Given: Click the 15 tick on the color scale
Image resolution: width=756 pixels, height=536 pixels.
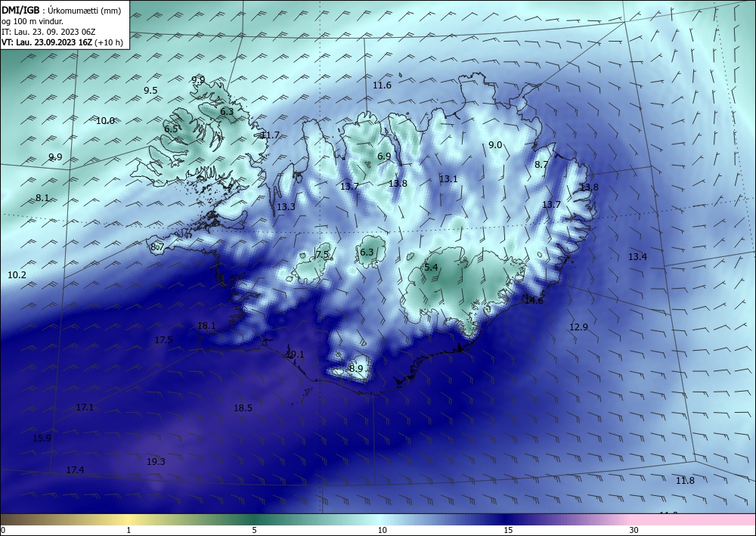Looking at the screenshot, I should (508, 531).
